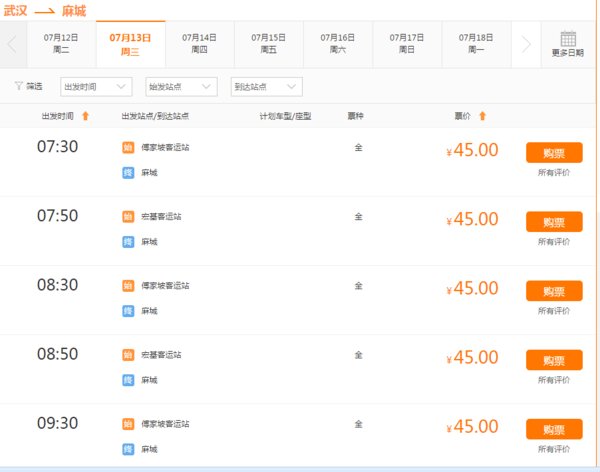Screen dimensions: 600x472
Task: Click the 出发时间 column header
Action: tap(58, 116)
